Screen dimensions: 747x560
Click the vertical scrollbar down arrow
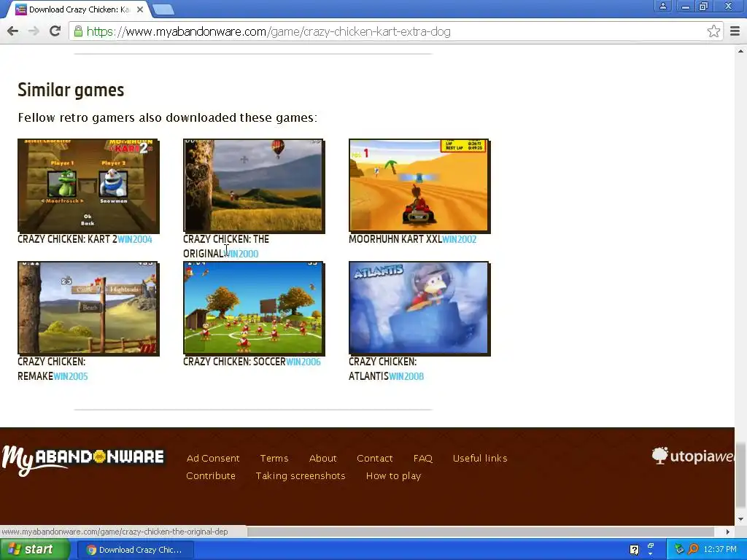[740, 519]
